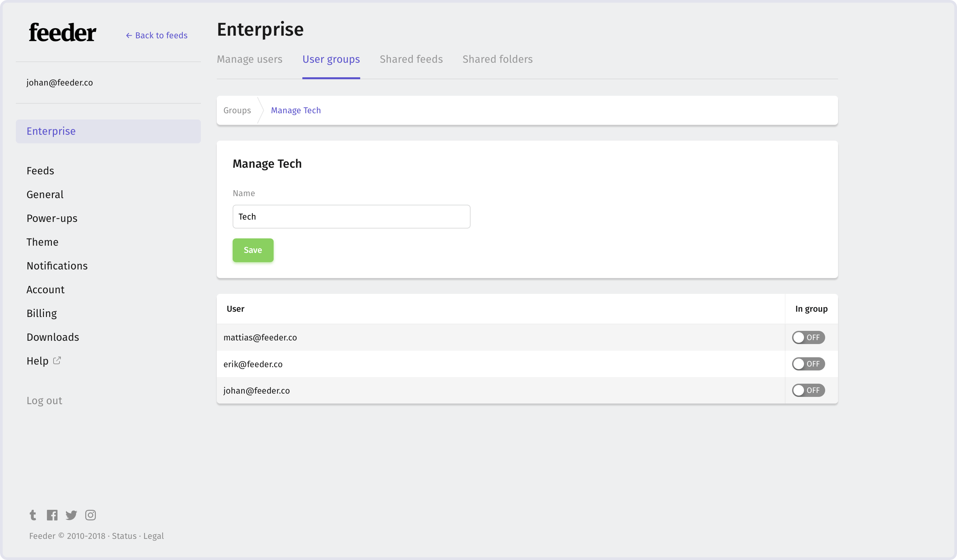The height and width of the screenshot is (560, 957).
Task: Open the Facebook social icon
Action: 52,515
